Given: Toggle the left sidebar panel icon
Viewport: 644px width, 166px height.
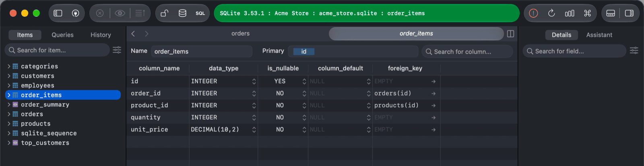Looking at the screenshot, I should pyautogui.click(x=58, y=13).
